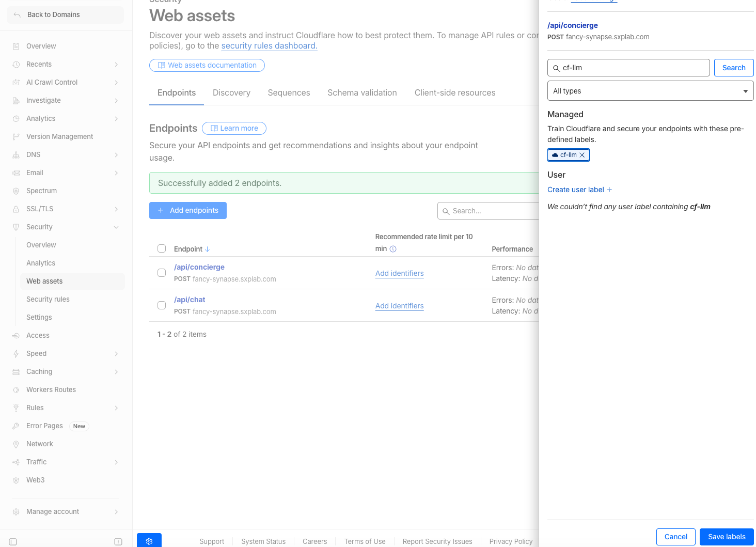
Task: Click the Access icon in sidebar
Action: click(16, 335)
